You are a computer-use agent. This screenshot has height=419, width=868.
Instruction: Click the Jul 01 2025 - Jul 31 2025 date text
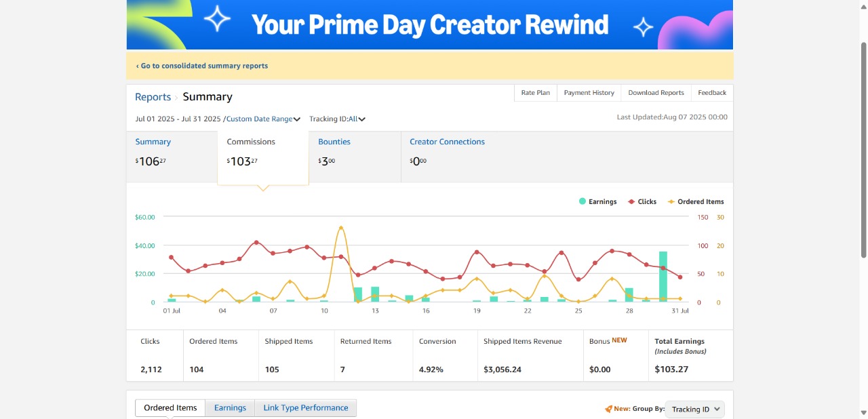point(178,119)
